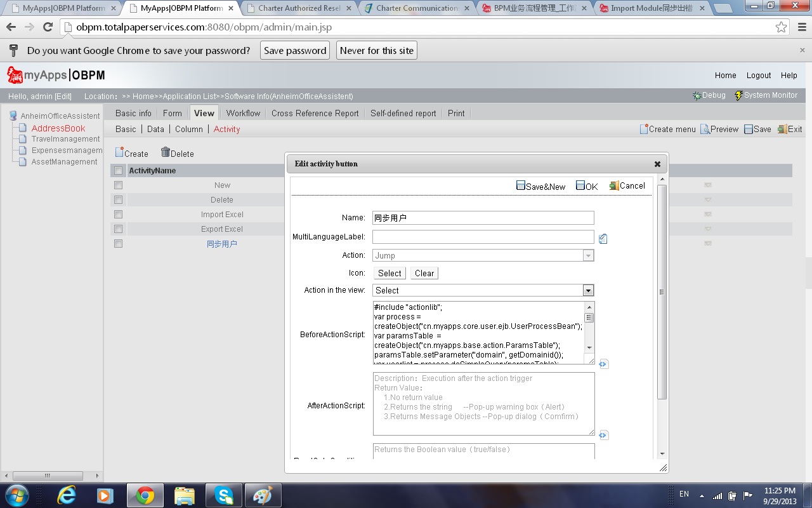
Task: Open the Action dropdown showing Jump
Action: click(x=483, y=255)
